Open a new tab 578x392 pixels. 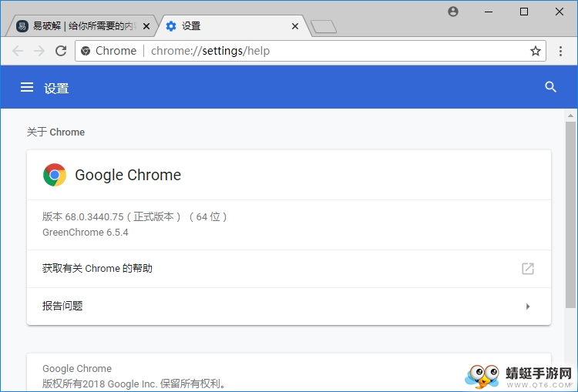pyautogui.click(x=324, y=26)
